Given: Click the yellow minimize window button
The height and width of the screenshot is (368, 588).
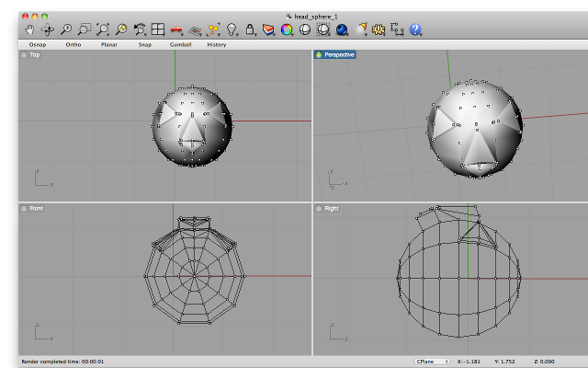Looking at the screenshot, I should pos(35,17).
